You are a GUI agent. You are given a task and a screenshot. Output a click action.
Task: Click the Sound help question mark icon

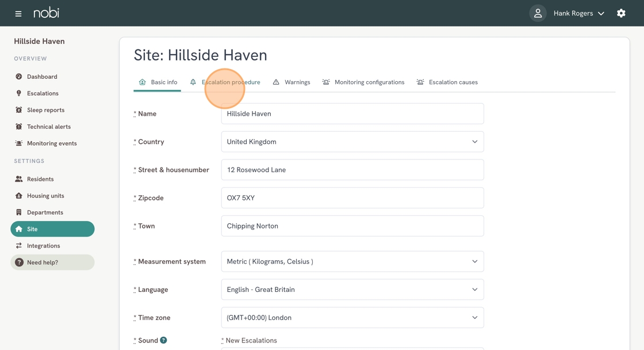(163, 340)
